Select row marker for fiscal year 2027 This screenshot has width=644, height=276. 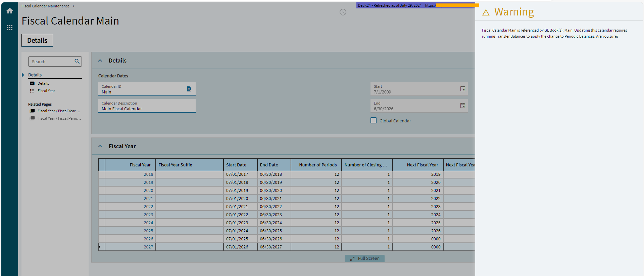tap(101, 247)
